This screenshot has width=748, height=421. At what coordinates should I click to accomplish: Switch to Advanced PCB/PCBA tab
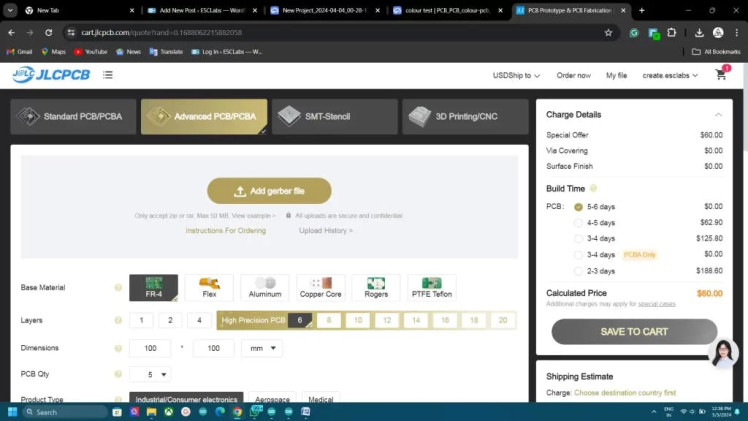pyautogui.click(x=204, y=116)
